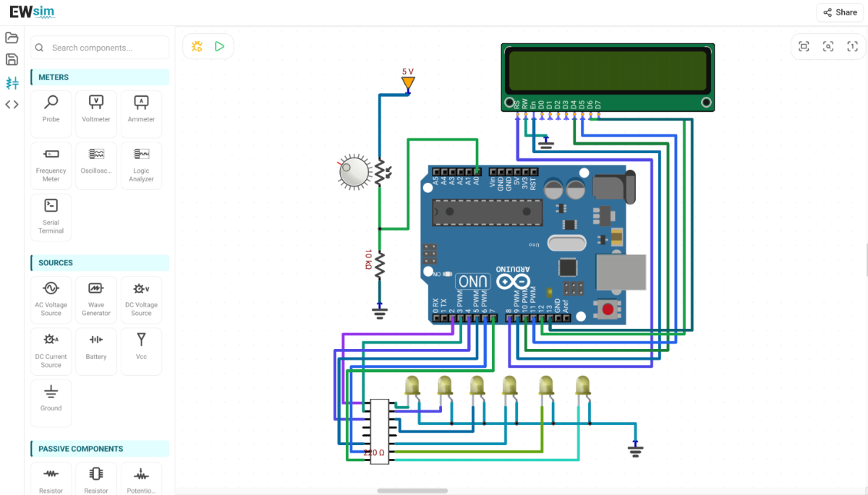Add the Oscilloscope component
This screenshot has width=868, height=495.
click(x=96, y=165)
